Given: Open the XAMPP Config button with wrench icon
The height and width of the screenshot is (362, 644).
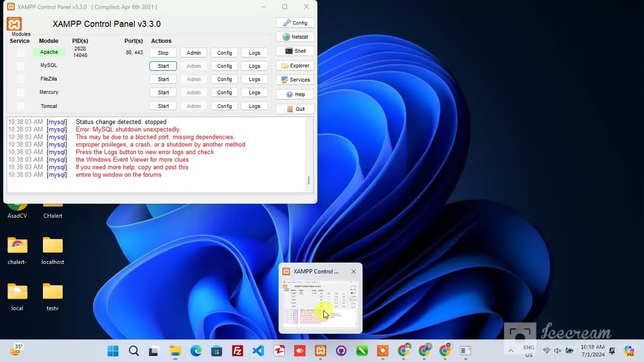Looking at the screenshot, I should 295,23.
